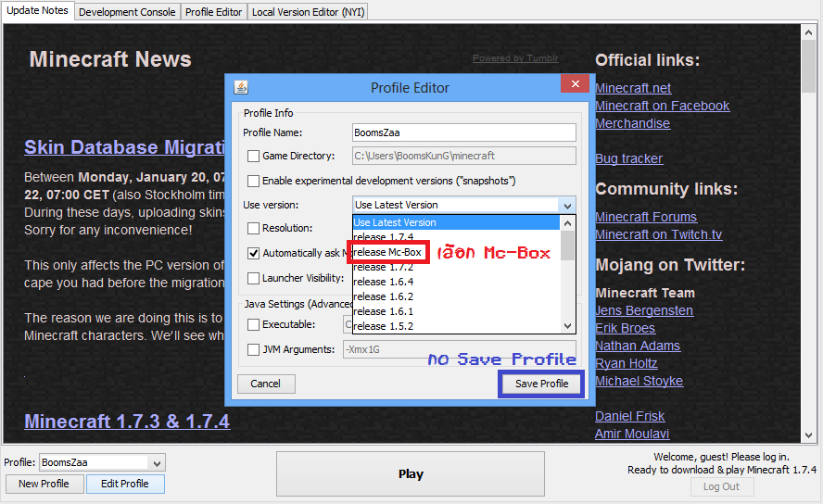Click the Powered by Tumblr link

[x=515, y=58]
